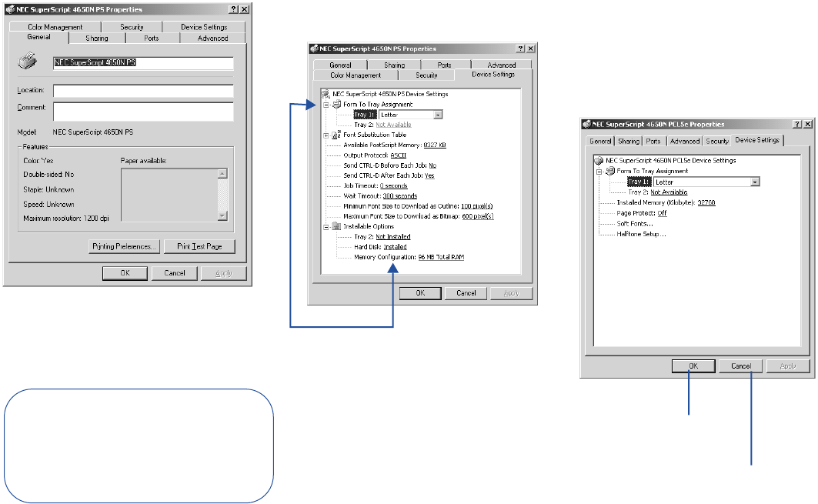This screenshot has width=818, height=504.
Task: Click OK in left General Properties window
Action: tap(125, 273)
